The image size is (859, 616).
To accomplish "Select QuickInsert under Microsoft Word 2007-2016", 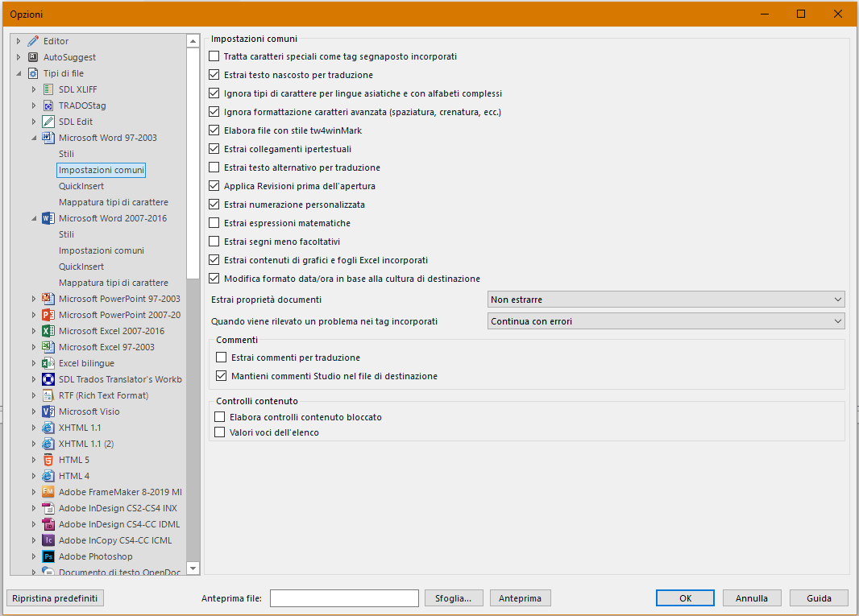I will point(81,267).
